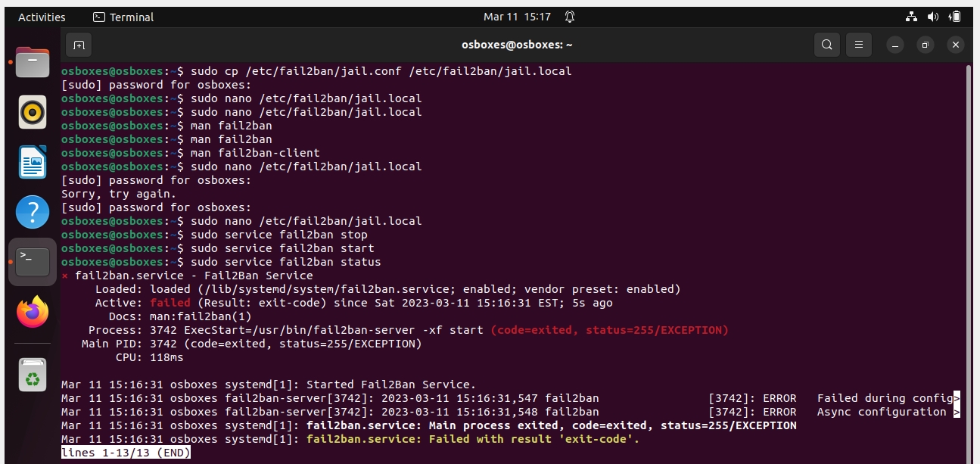Click the terminal search icon
Viewport: 980px width, 464px height.
(x=827, y=45)
